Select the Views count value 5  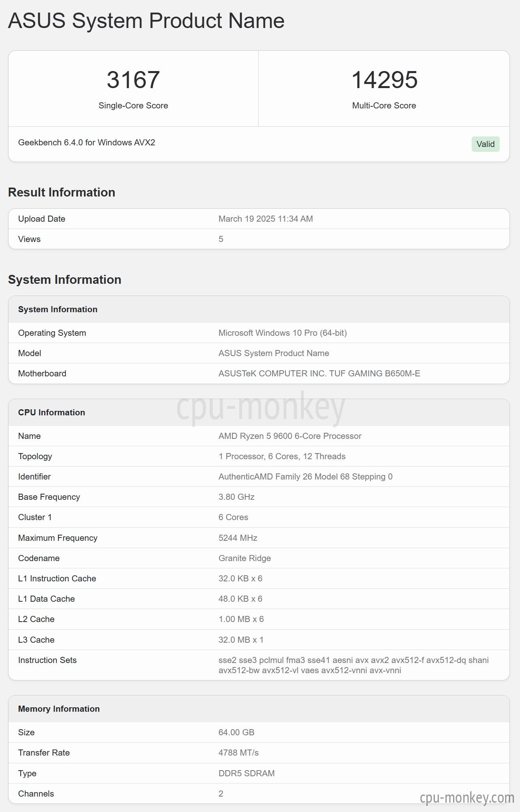(x=221, y=239)
